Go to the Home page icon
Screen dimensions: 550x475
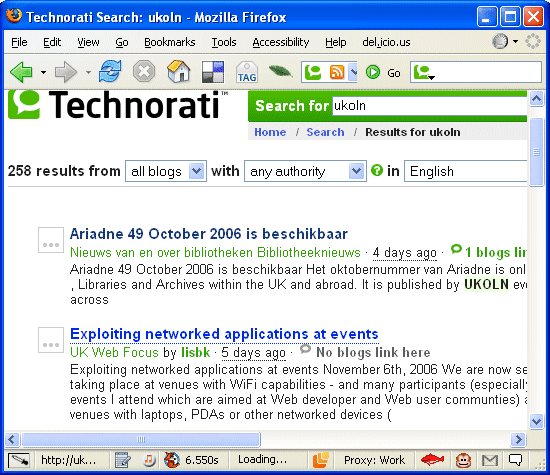pos(179,71)
